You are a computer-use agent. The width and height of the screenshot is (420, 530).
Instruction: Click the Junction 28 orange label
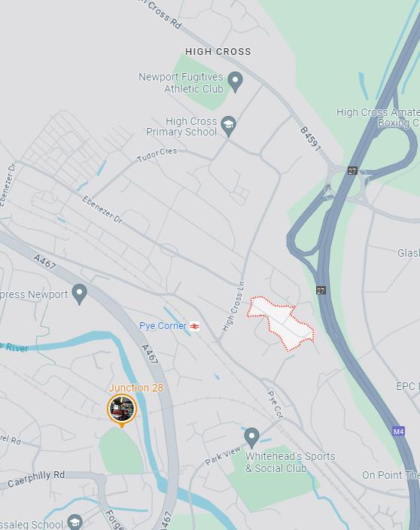pos(135,388)
